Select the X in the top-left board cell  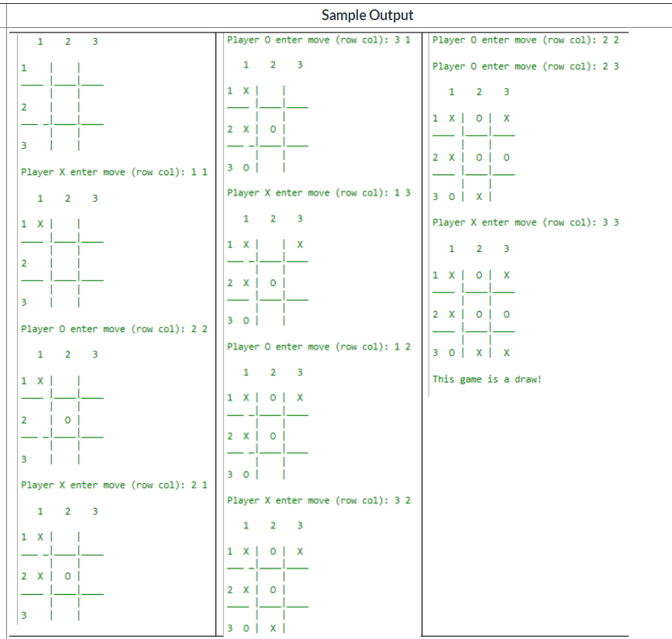(40, 223)
